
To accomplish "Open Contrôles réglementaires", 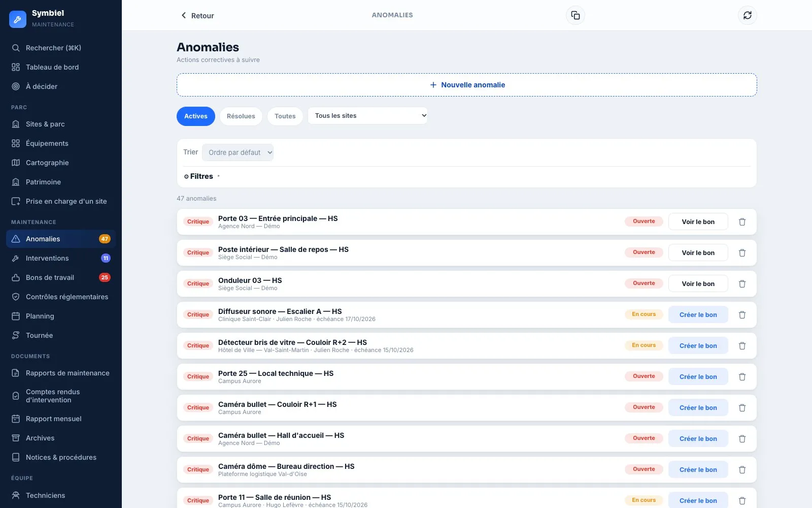I will 61,297.
